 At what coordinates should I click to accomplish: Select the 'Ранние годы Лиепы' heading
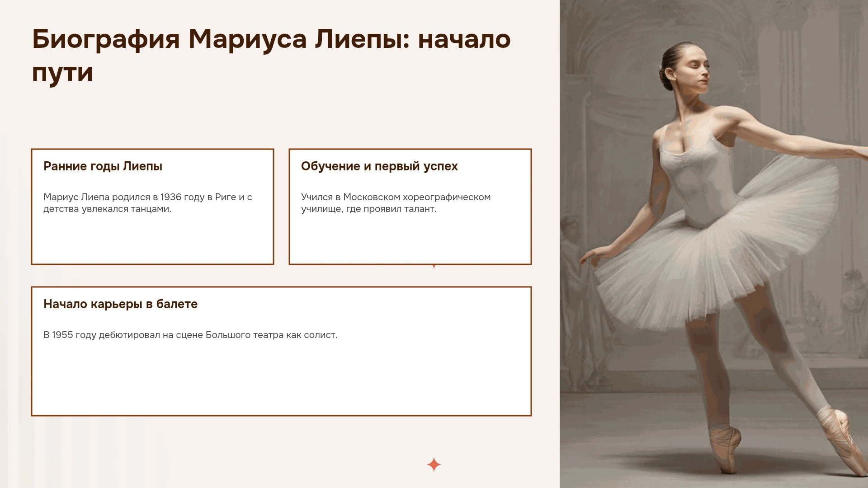[x=103, y=166]
